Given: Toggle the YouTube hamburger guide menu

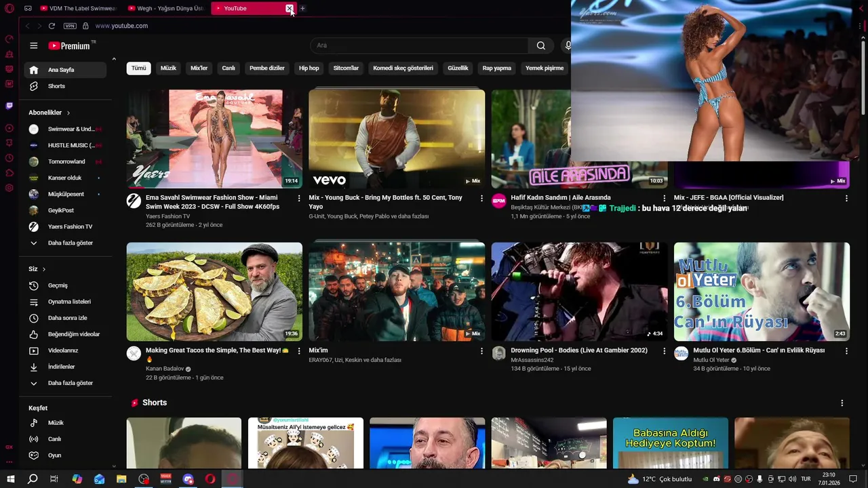Looking at the screenshot, I should coord(33,45).
